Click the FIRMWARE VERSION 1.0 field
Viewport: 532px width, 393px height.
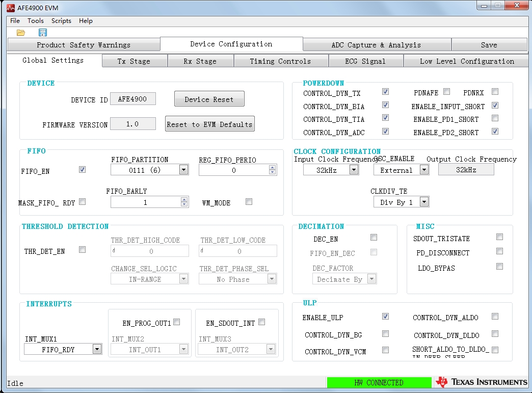tap(132, 124)
